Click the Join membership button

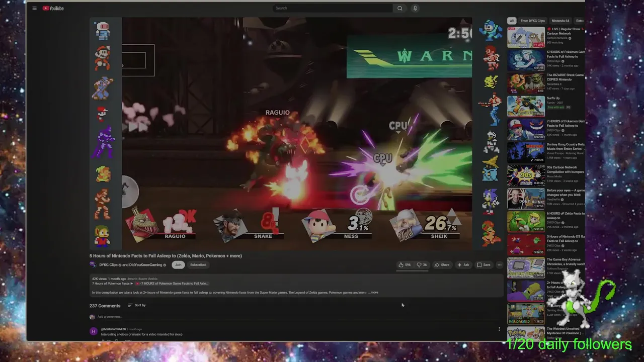178,265
